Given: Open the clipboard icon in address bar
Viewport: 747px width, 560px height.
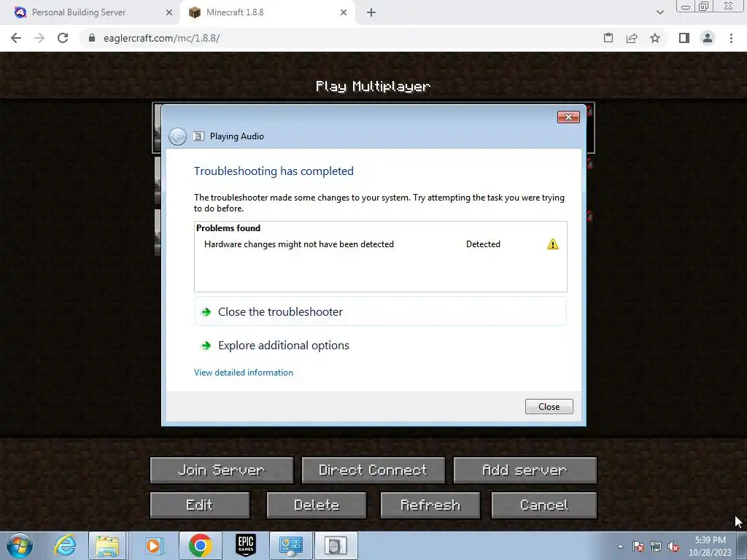Looking at the screenshot, I should 608,38.
